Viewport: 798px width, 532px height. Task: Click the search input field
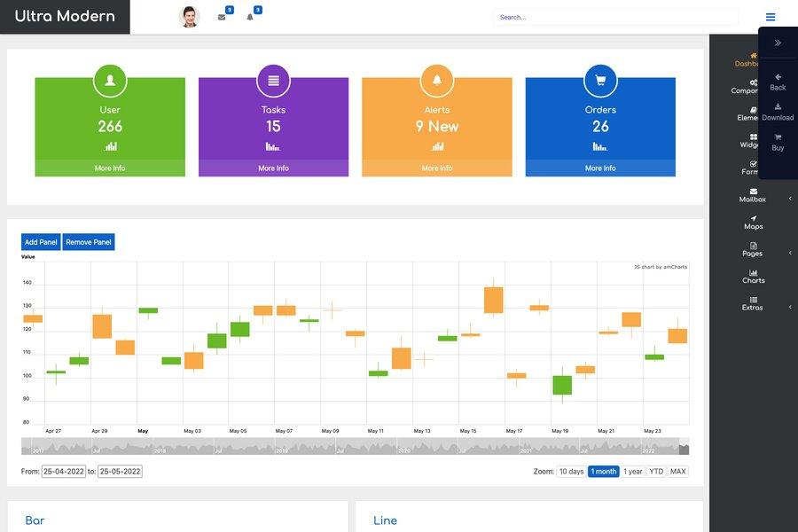[x=615, y=15]
